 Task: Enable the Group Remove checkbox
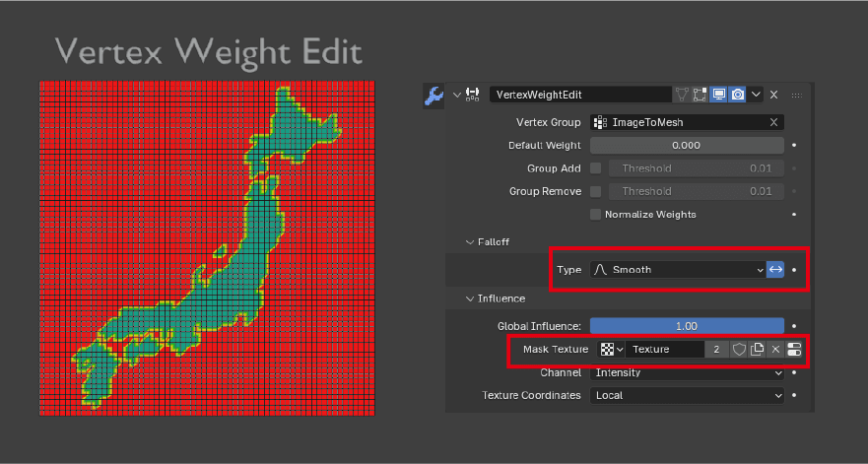[595, 191]
